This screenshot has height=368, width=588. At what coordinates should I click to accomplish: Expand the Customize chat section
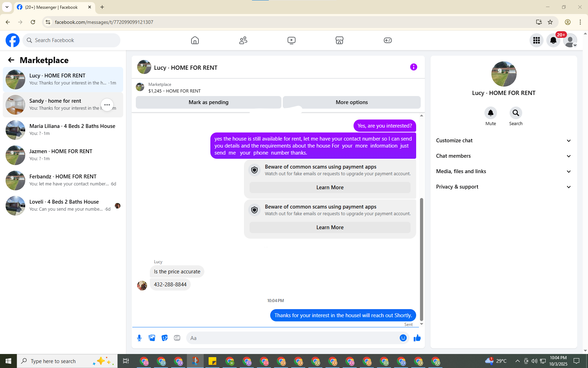pyautogui.click(x=504, y=141)
